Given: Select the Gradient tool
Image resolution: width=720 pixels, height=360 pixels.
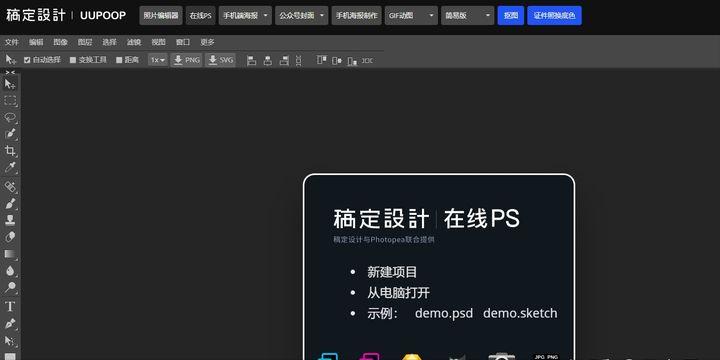Looking at the screenshot, I should point(10,254).
